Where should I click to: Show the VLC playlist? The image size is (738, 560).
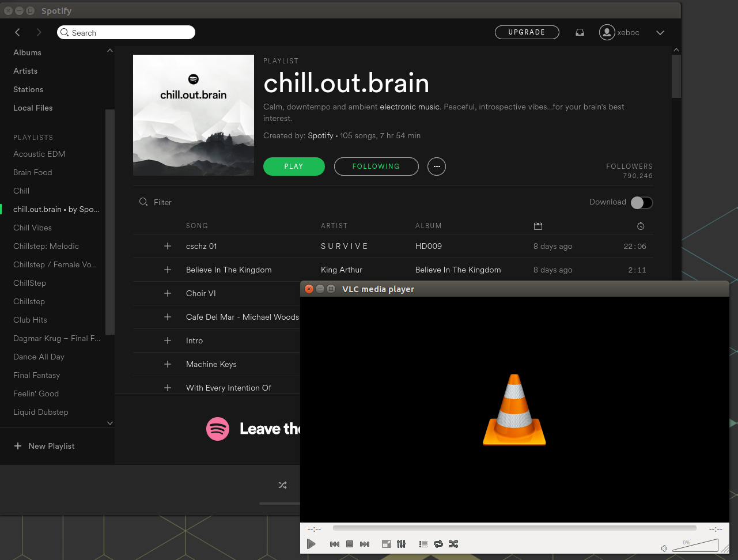tap(422, 544)
